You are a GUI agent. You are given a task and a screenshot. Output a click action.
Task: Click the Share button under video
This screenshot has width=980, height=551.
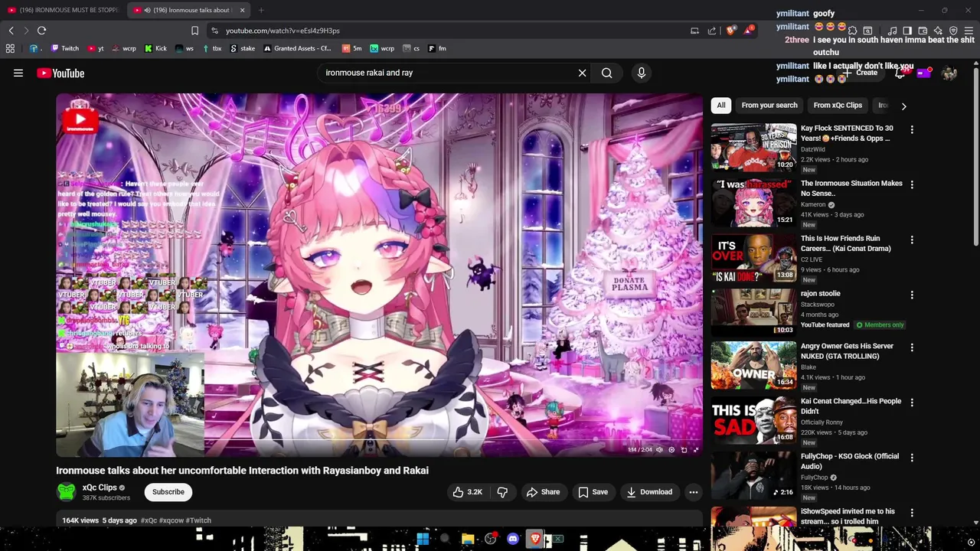point(543,492)
